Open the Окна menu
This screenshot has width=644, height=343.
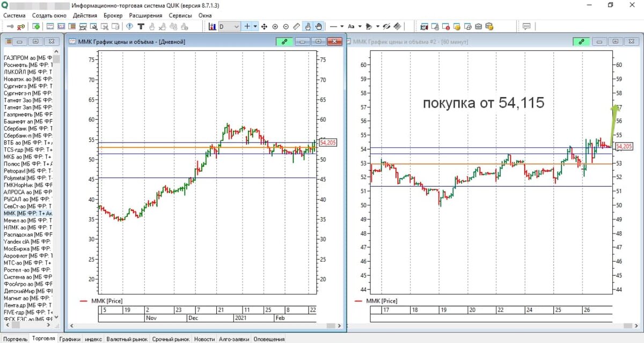tap(205, 16)
